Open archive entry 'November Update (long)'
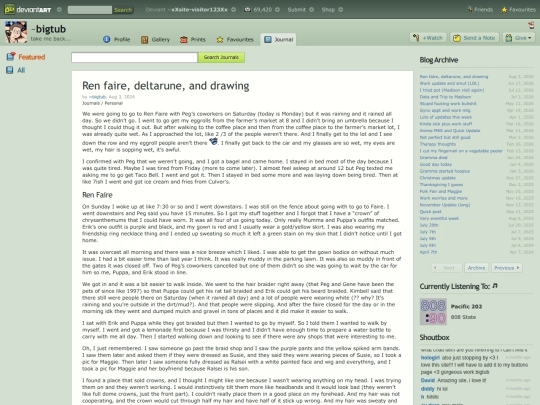This screenshot has height=405, width=540. (445, 205)
